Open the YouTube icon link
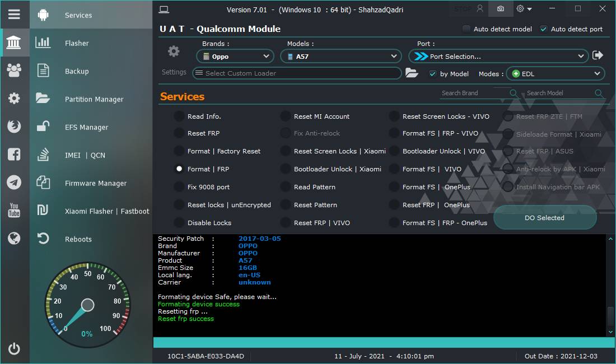 point(14,211)
